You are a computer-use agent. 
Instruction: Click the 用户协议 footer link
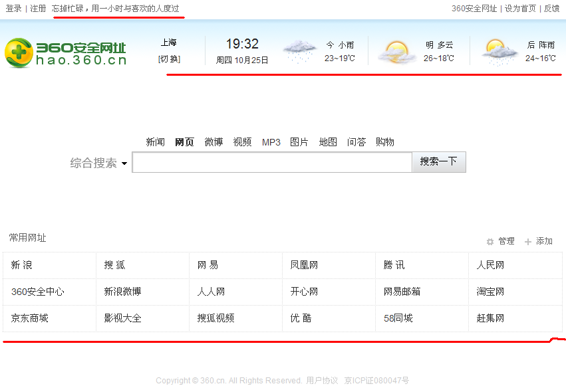pyautogui.click(x=322, y=381)
